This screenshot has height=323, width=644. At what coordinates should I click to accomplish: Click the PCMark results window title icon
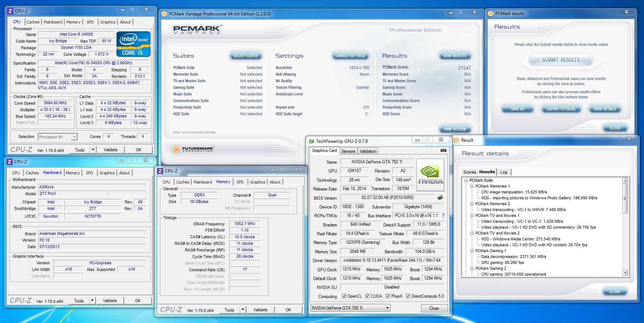pos(491,14)
